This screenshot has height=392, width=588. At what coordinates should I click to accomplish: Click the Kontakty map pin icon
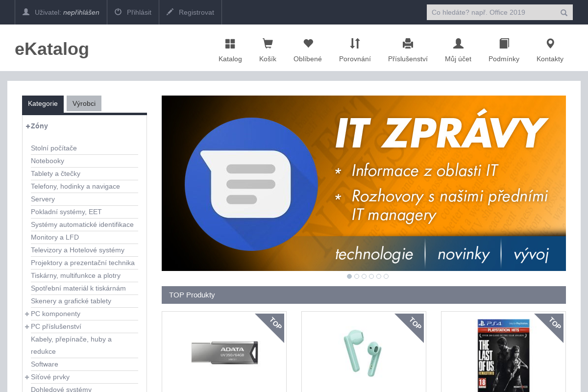[550, 44]
